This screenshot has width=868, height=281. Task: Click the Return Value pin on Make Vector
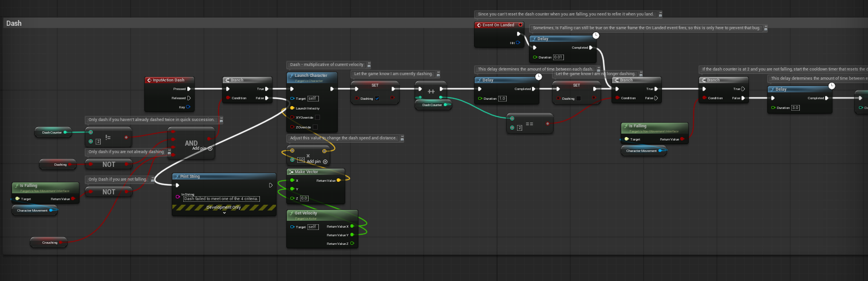coord(338,180)
